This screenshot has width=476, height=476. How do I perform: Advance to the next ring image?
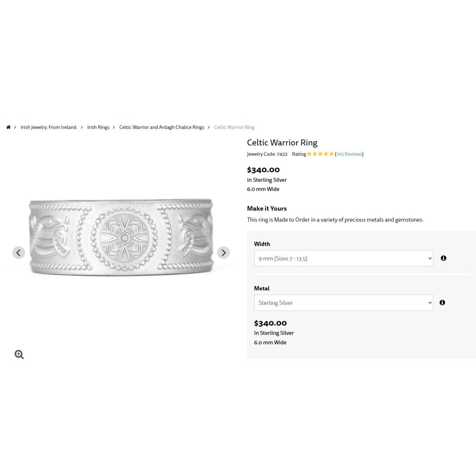(223, 252)
